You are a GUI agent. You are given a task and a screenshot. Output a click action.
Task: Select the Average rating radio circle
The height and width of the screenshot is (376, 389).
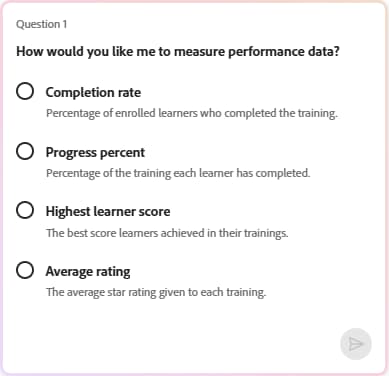tap(25, 270)
